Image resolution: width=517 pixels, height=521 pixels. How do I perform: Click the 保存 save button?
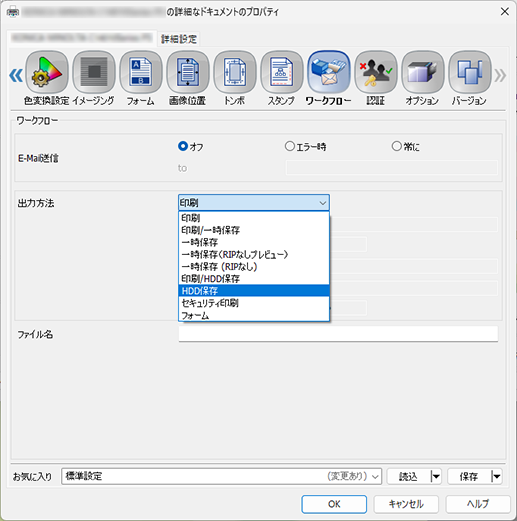coord(469,476)
